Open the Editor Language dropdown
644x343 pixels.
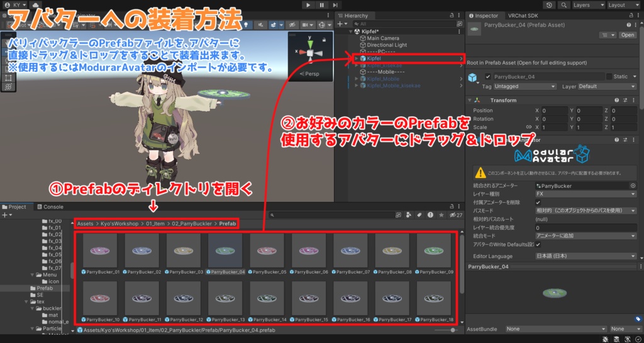click(x=586, y=256)
